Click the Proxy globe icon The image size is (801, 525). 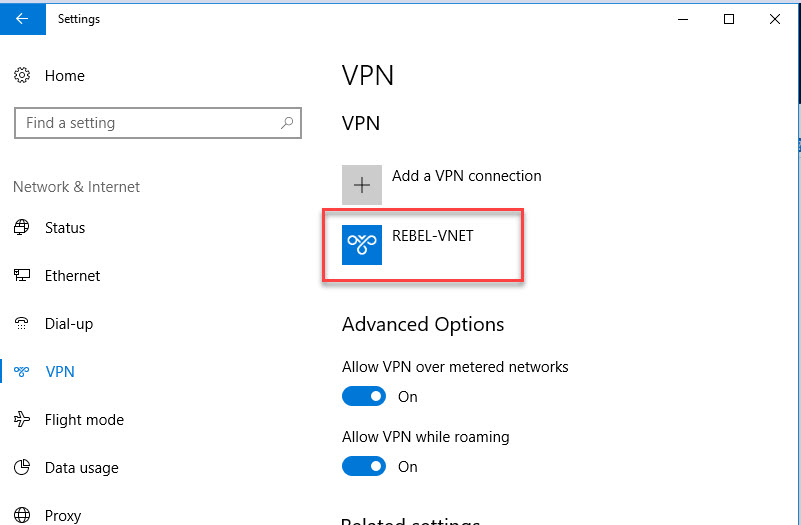click(21, 515)
